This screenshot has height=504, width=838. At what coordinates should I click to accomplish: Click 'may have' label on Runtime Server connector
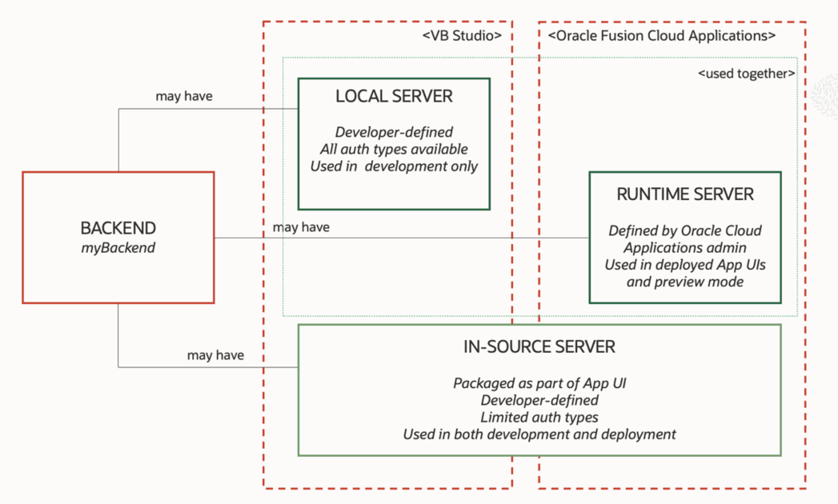301,227
